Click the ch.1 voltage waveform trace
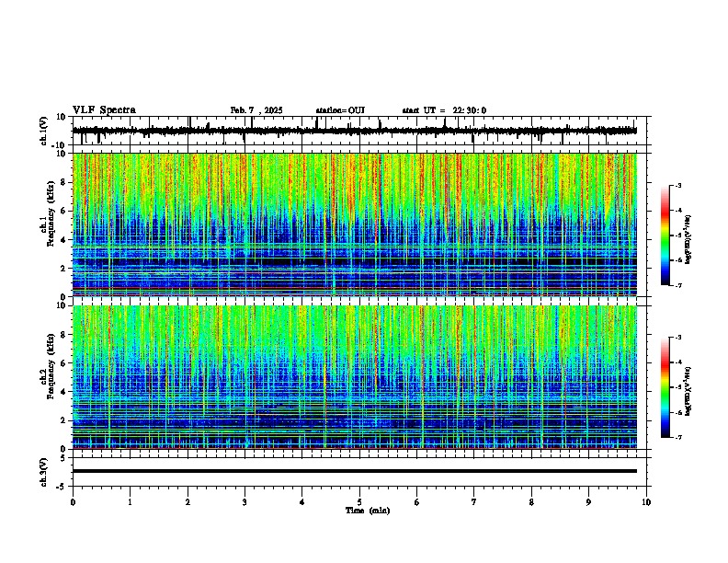 pyautogui.click(x=354, y=131)
